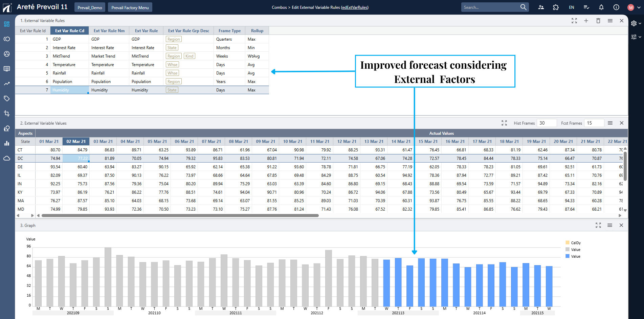Select the crop icon in sidebar
Viewport: 644px width, 319px height.
pos(7,113)
